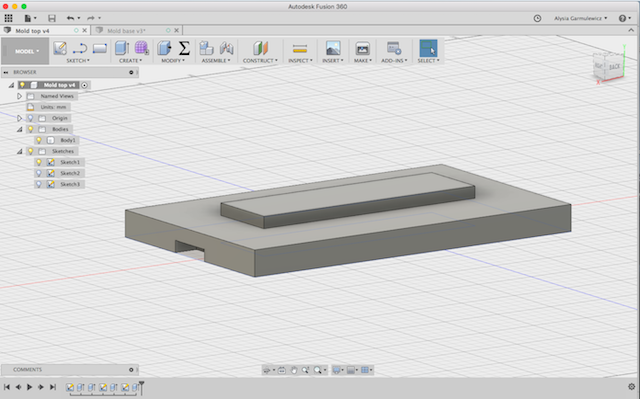Open the MODEL workspace dropdown

click(x=26, y=51)
